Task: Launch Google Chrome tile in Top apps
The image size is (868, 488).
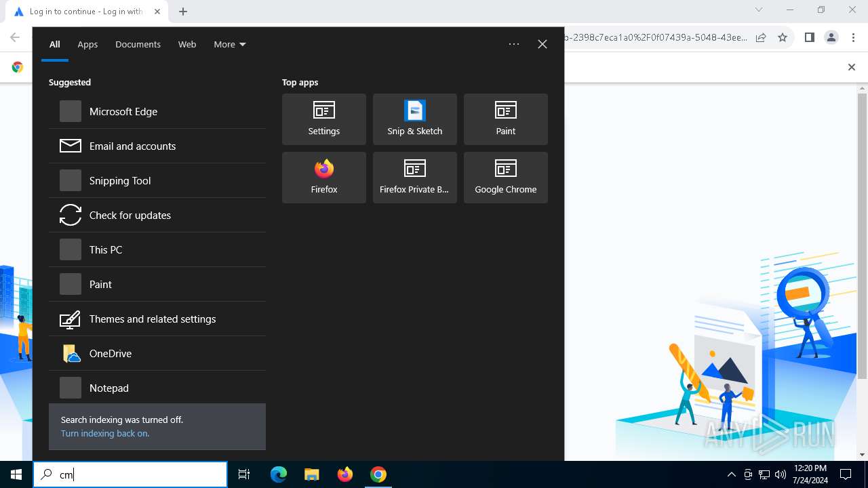Action: 506,178
